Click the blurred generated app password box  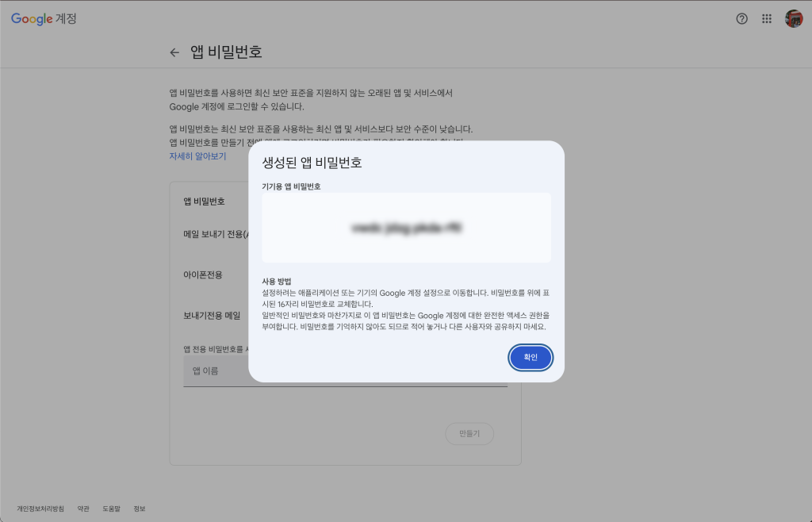406,228
